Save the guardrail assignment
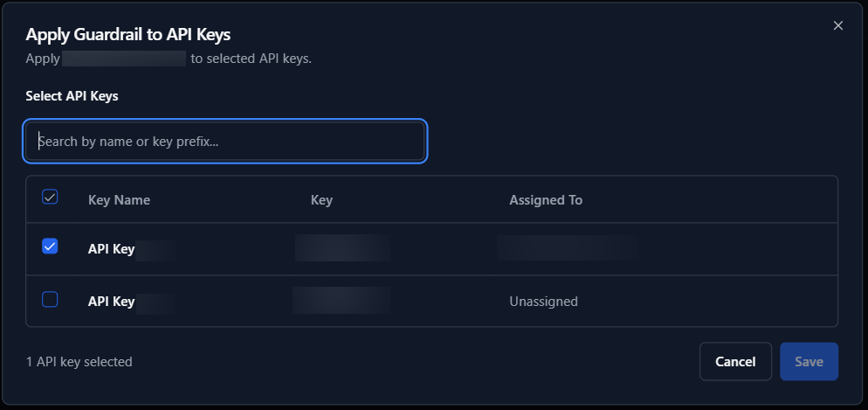The image size is (868, 410). [809, 362]
